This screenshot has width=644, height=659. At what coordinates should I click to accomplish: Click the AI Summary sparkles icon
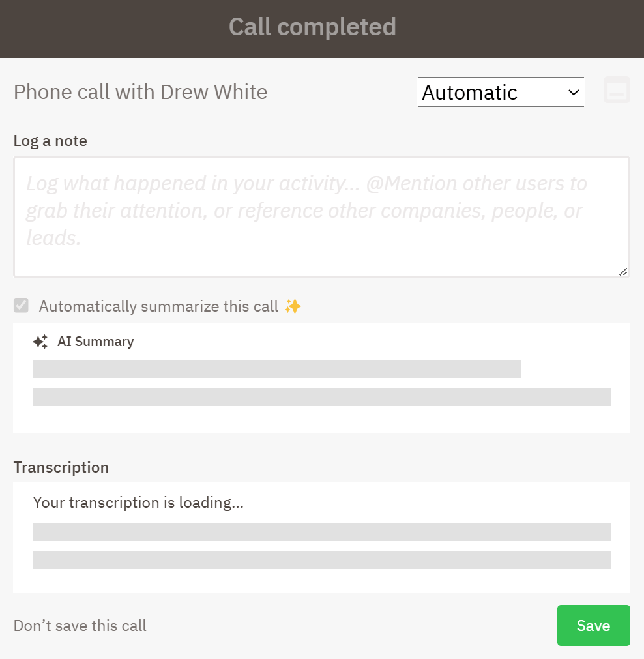[x=40, y=341]
